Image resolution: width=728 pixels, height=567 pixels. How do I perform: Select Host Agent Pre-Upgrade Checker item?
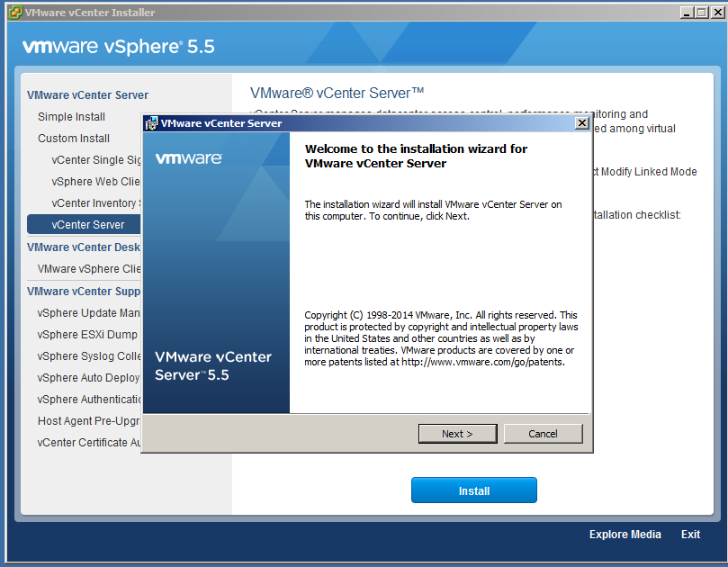coord(89,421)
